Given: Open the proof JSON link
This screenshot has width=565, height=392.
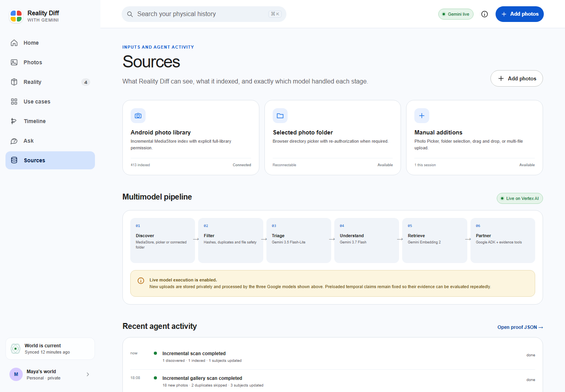Looking at the screenshot, I should 520,327.
